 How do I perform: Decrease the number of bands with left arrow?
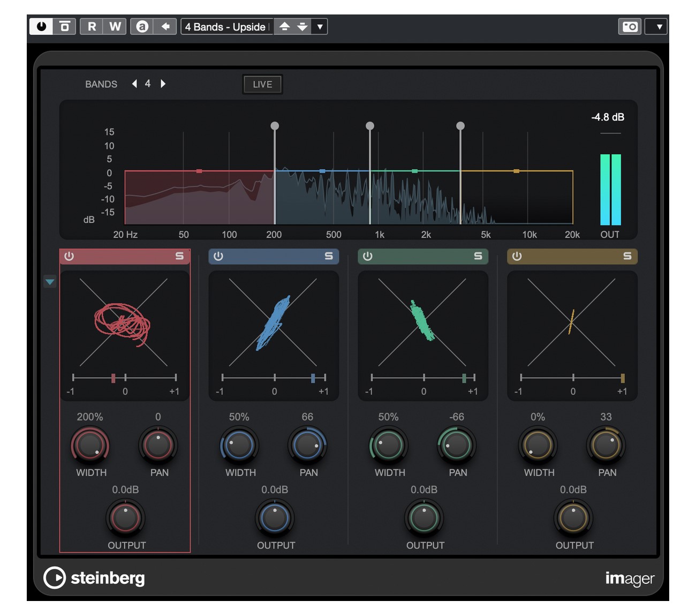point(134,84)
